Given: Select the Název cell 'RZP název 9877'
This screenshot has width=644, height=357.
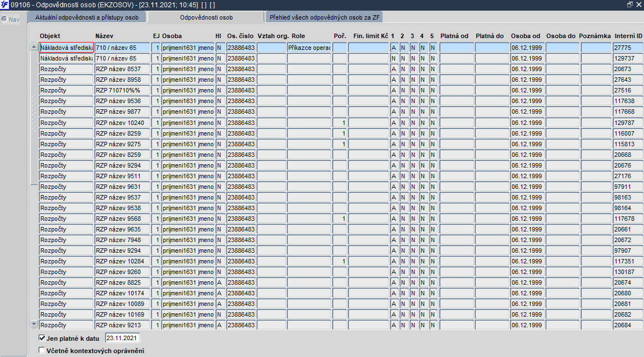Looking at the screenshot, I should (x=122, y=112).
